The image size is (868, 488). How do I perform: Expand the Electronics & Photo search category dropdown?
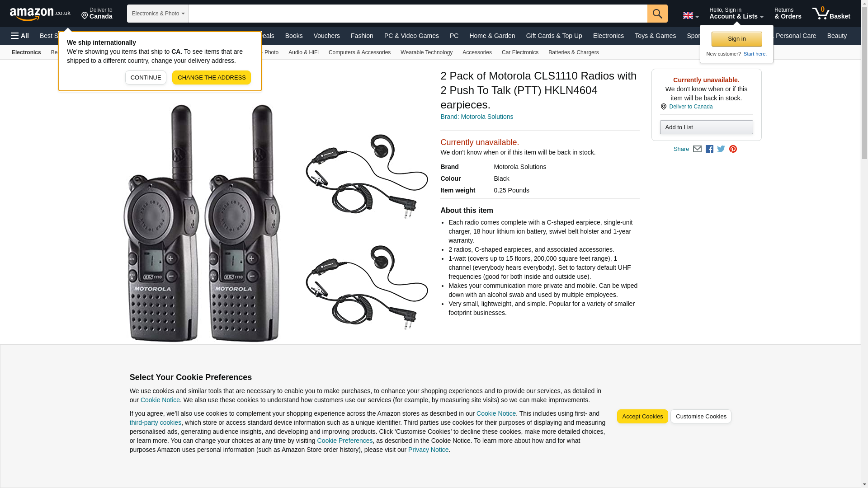(x=158, y=14)
